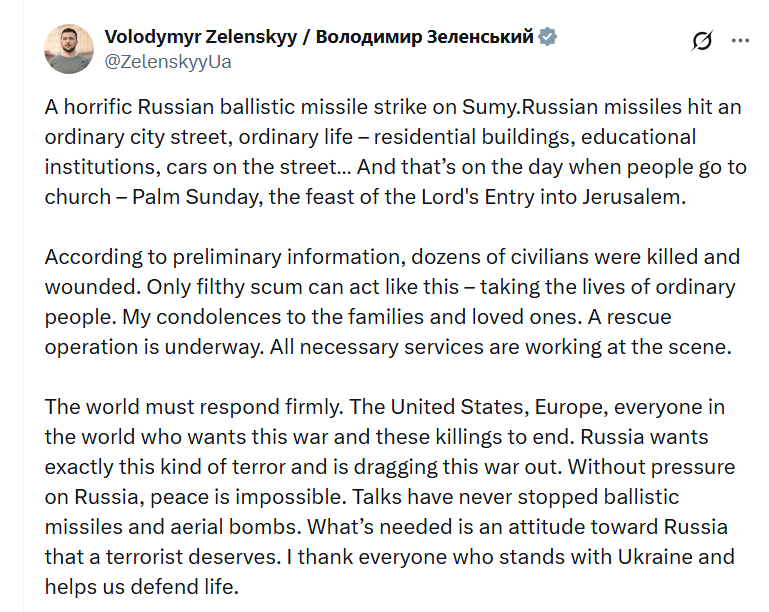
Task: Open the Grok explain-post icon
Action: pos(702,41)
